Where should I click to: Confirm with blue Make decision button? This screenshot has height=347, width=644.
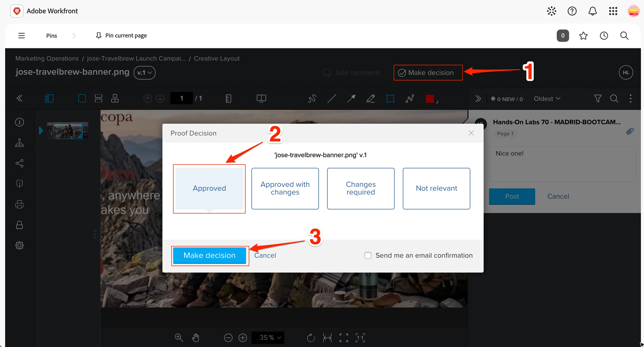(209, 255)
